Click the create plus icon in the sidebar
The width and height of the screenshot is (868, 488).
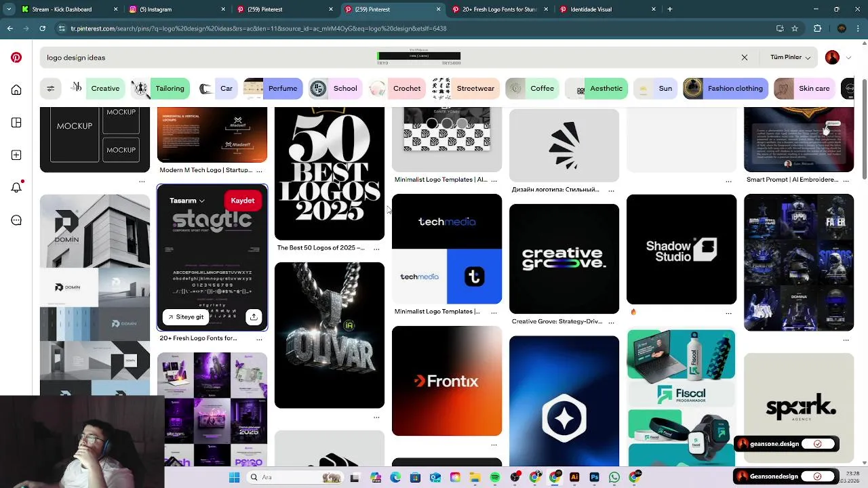16,155
